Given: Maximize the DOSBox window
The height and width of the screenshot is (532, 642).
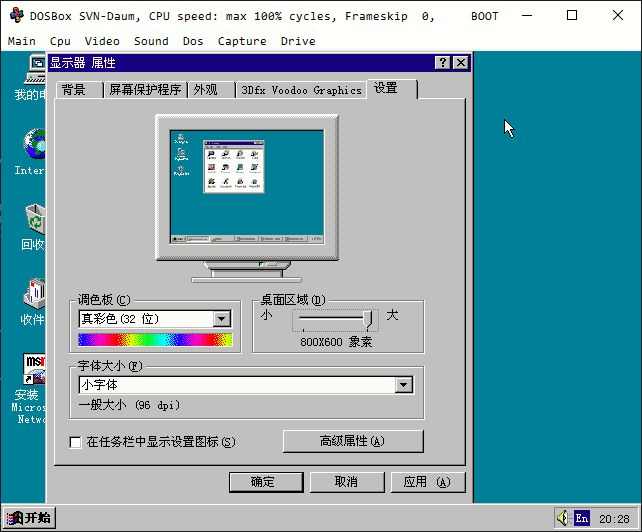Looking at the screenshot, I should pos(572,16).
